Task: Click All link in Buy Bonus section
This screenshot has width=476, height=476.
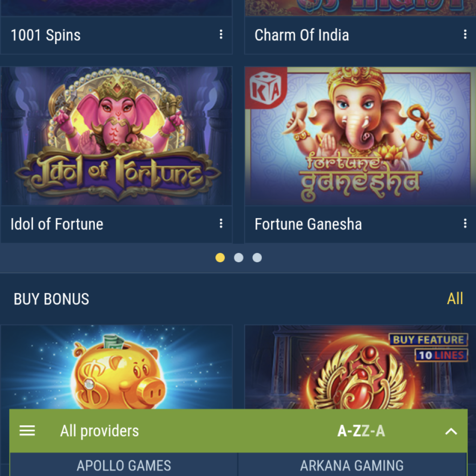Action: pos(455,299)
